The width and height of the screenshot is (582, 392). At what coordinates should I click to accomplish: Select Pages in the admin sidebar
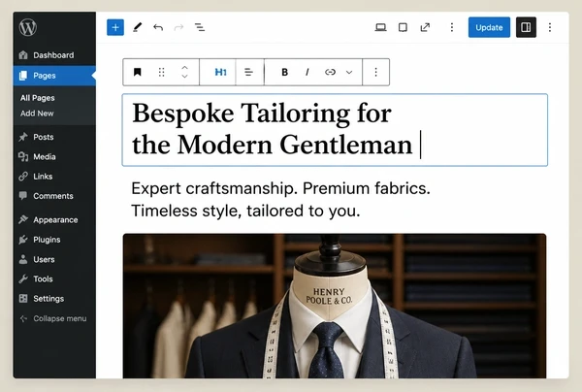(x=54, y=76)
